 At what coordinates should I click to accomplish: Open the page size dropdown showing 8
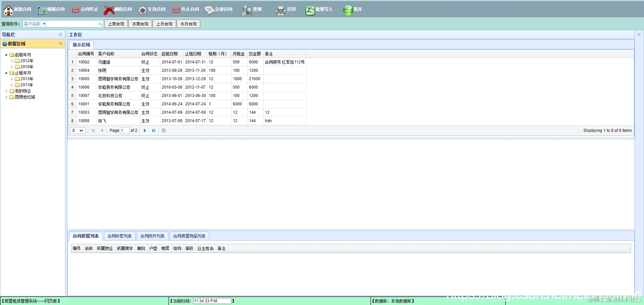pyautogui.click(x=77, y=131)
